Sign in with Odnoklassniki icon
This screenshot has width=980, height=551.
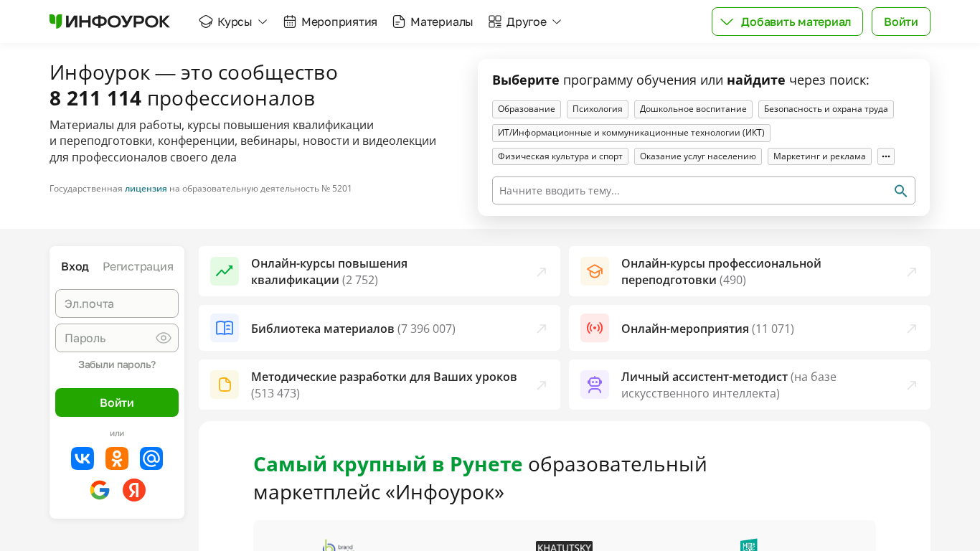pyautogui.click(x=117, y=458)
